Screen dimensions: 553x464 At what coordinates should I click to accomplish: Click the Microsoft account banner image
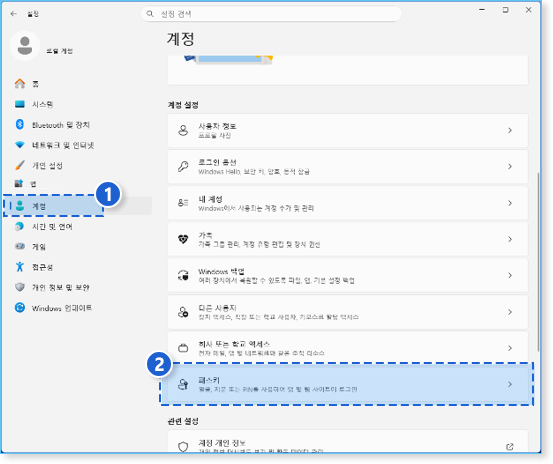228,60
